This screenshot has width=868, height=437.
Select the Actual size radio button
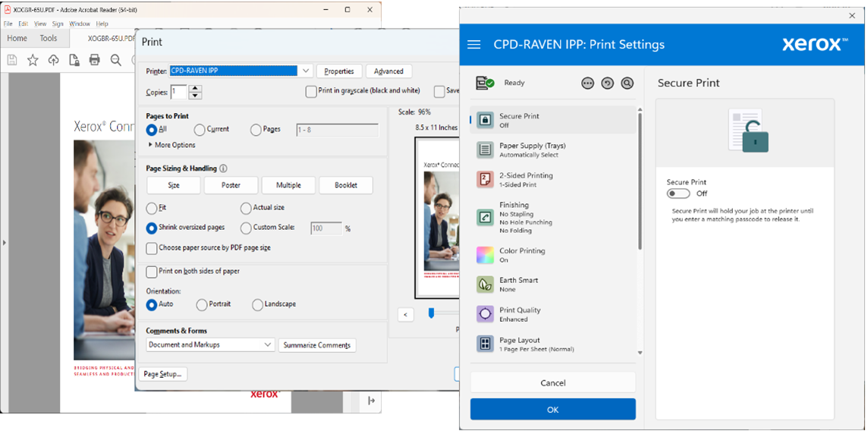[x=246, y=208]
